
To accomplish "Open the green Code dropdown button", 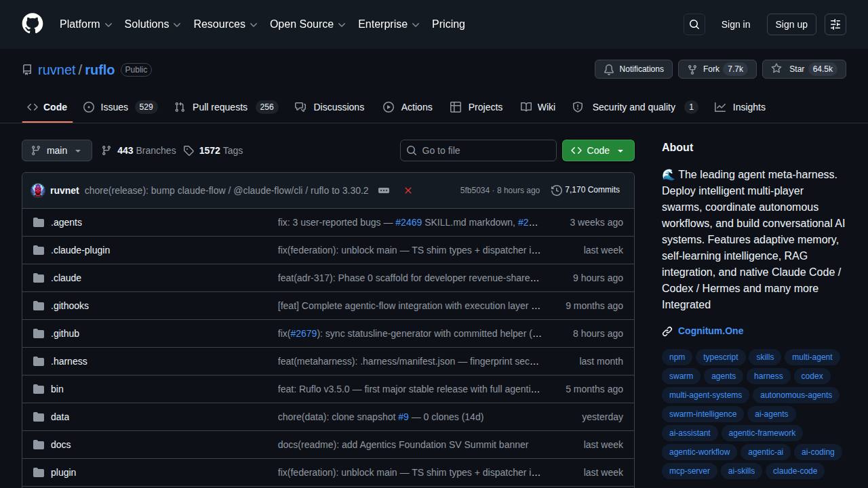I will pyautogui.click(x=598, y=150).
